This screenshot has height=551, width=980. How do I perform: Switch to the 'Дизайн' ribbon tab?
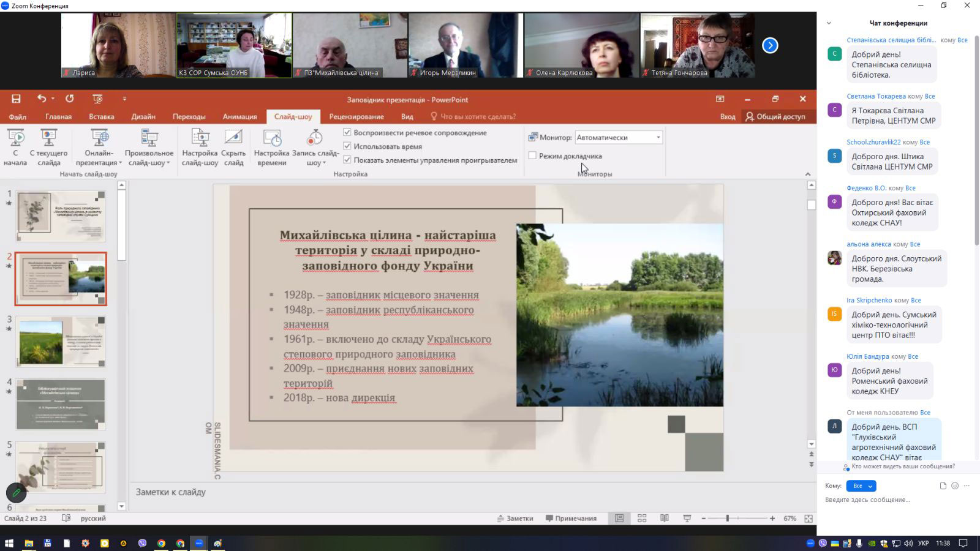click(x=143, y=116)
